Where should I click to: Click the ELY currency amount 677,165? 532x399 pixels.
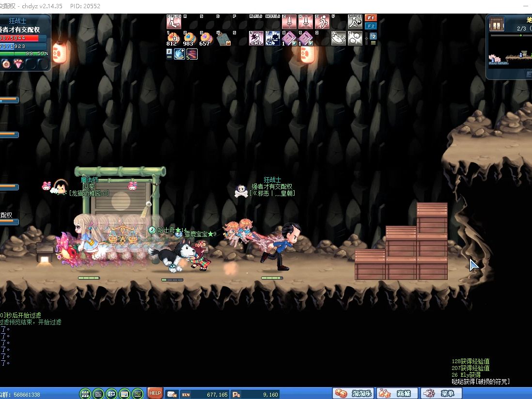coord(217,395)
